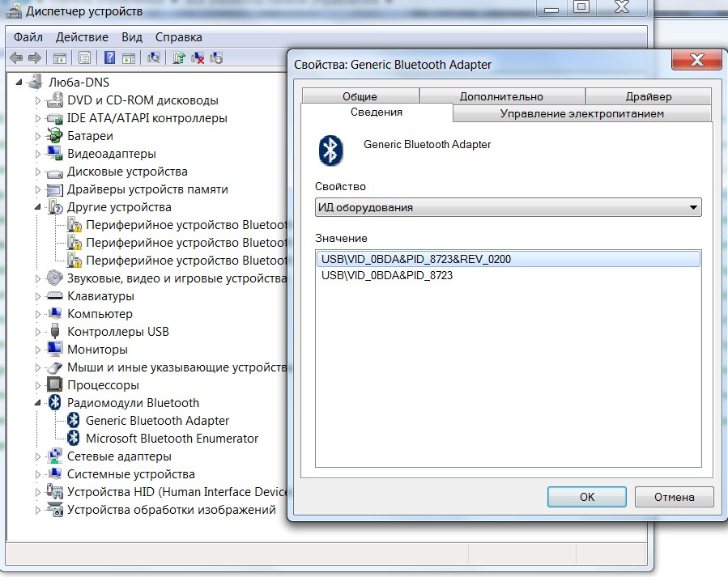The height and width of the screenshot is (577, 728).
Task: Click the Back arrow in toolbar
Action: tap(16, 58)
